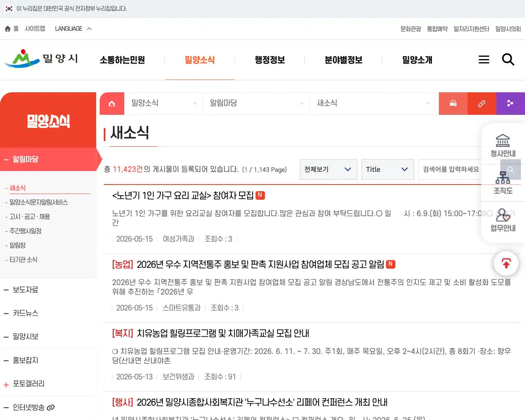Click the home icon next to 홈
525x420 pixels.
(x=7, y=29)
